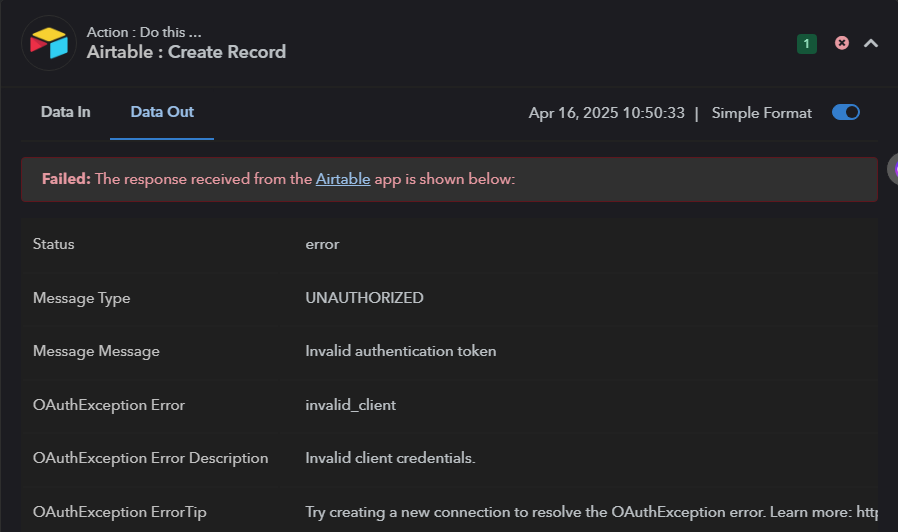This screenshot has height=532, width=898.
Task: Click 'Invalid client credentials.' value
Action: point(390,458)
